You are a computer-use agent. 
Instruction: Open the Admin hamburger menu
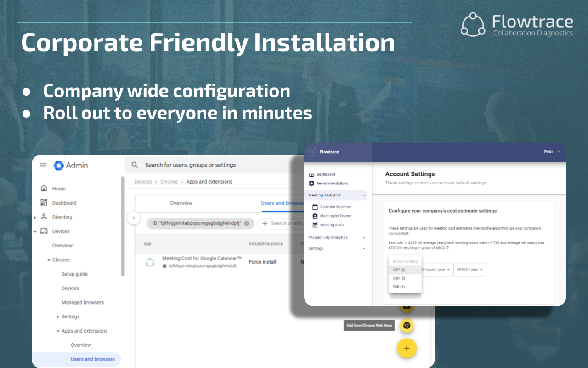(43, 165)
